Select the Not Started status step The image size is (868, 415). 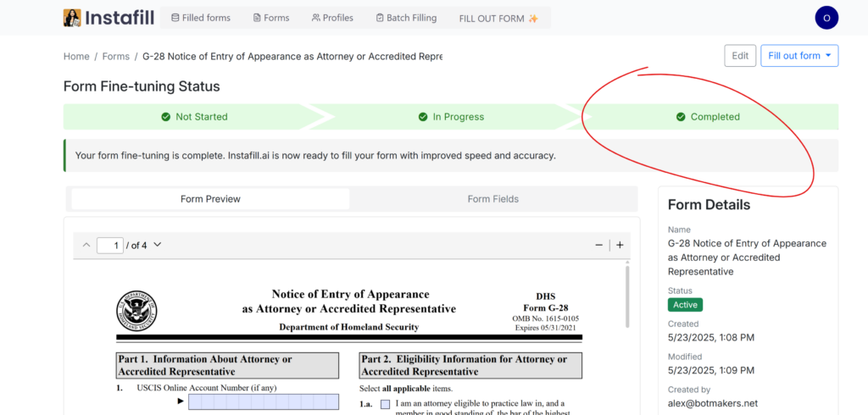pyautogui.click(x=194, y=117)
